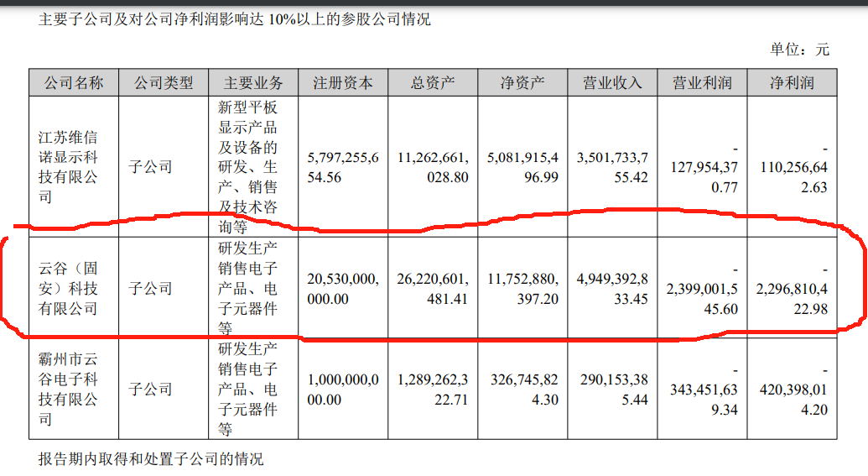
Task: Click 云谷（固安） business description 研发生产销售电子产品
Action: [247, 288]
